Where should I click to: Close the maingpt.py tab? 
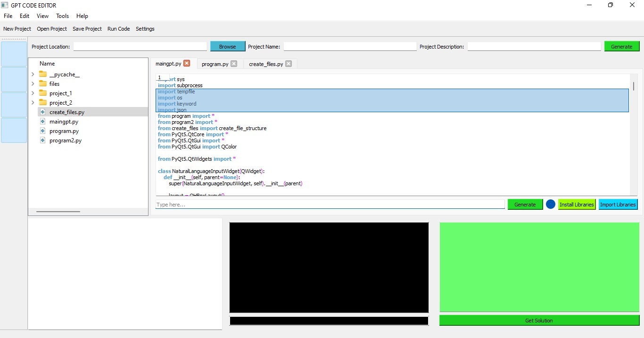(187, 64)
